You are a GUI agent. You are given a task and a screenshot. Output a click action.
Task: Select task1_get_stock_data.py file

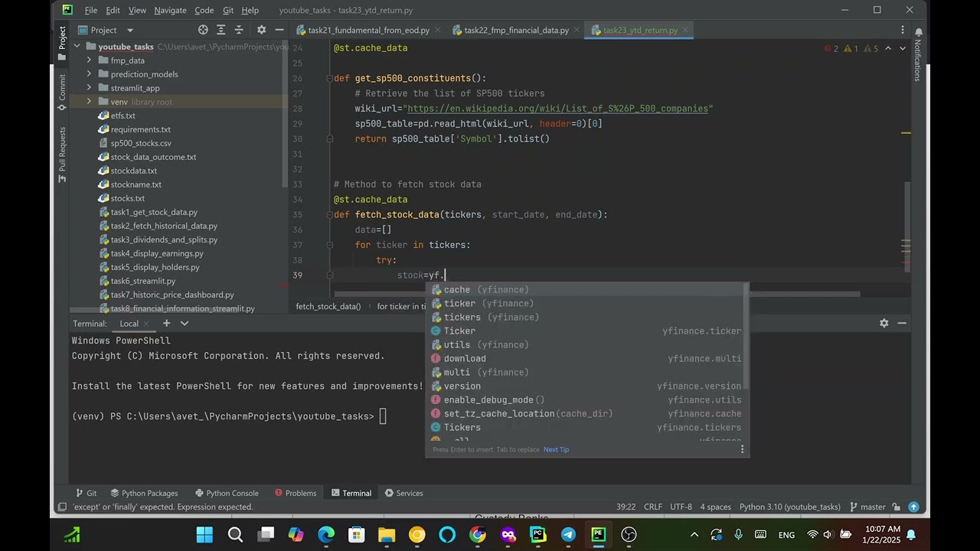point(154,212)
